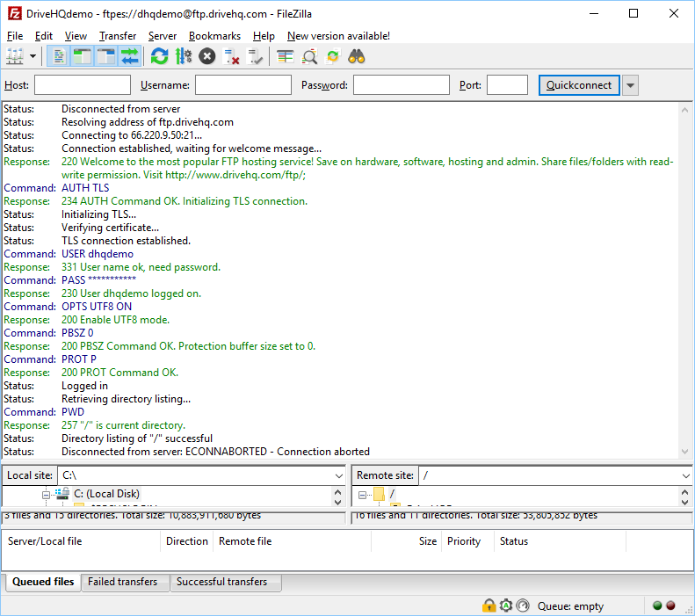Sort queue by Direction column
The width and height of the screenshot is (695, 616).
pos(186,541)
